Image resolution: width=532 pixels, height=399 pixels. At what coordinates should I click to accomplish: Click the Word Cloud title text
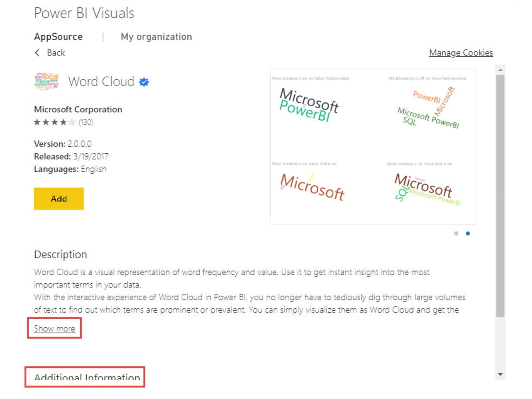[101, 82]
